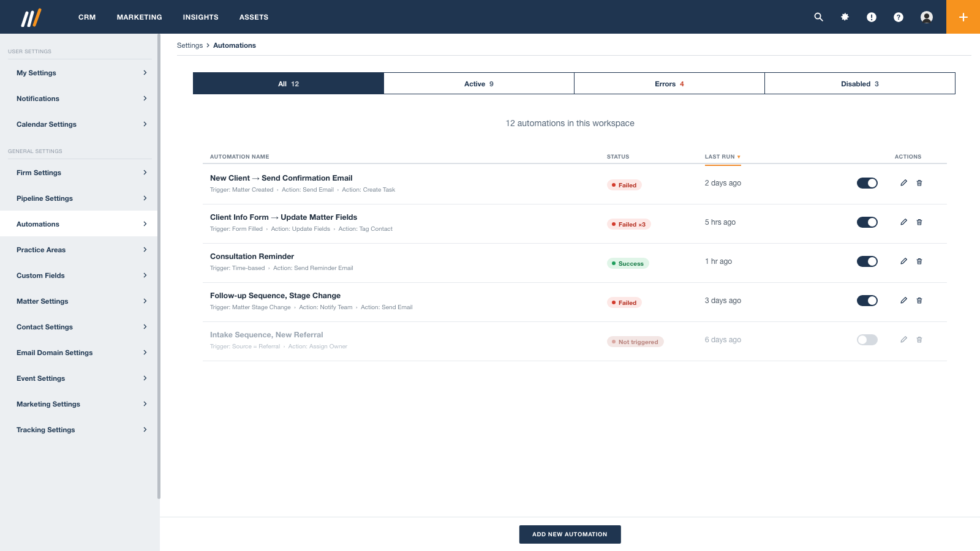The height and width of the screenshot is (551, 980).
Task: Disable the Follow-up Sequence, Stage Change switch
Action: (x=867, y=301)
